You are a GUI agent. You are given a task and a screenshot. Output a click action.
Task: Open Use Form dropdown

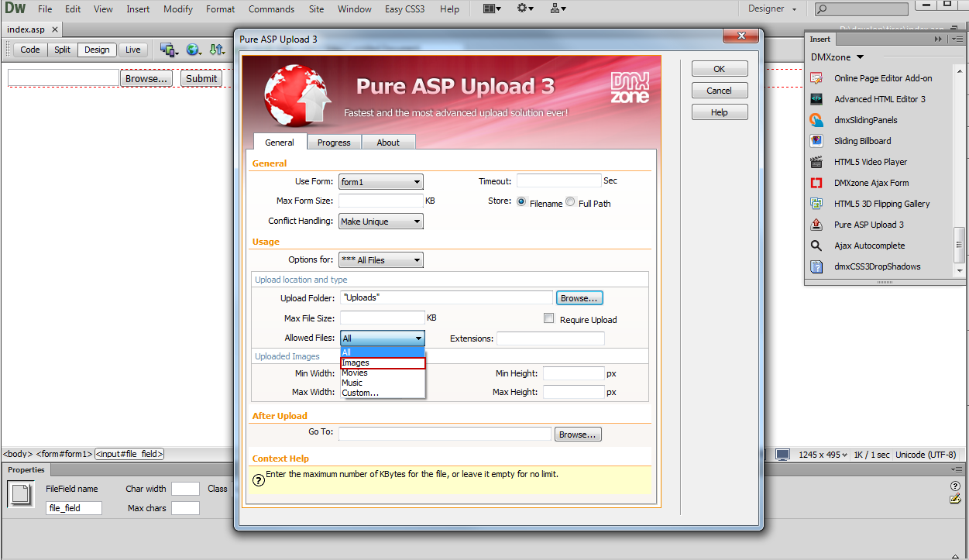point(381,182)
